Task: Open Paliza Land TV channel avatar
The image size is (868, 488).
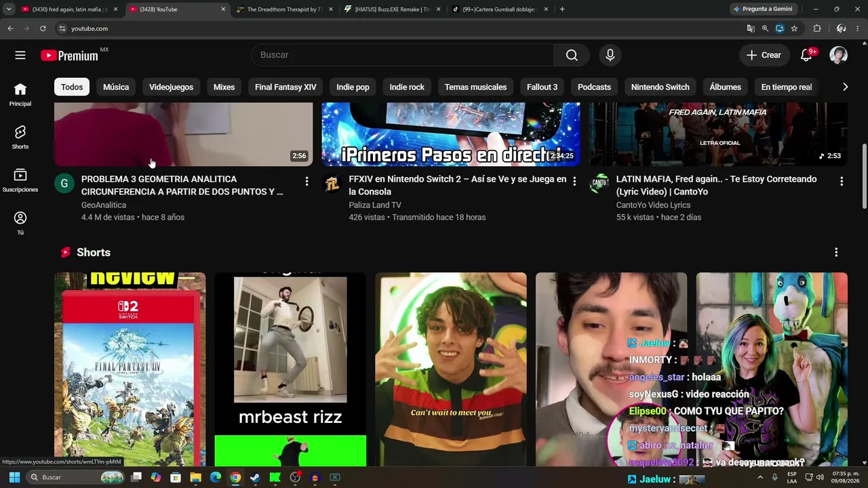Action: (332, 183)
